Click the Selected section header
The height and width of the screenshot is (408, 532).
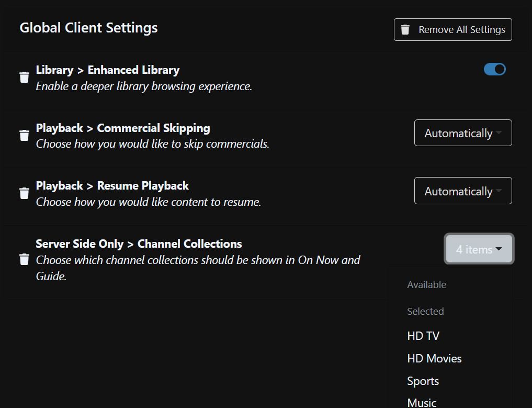click(425, 311)
